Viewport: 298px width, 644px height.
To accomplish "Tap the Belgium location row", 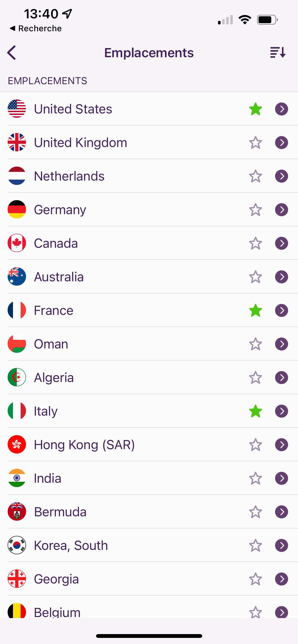I will point(149,607).
